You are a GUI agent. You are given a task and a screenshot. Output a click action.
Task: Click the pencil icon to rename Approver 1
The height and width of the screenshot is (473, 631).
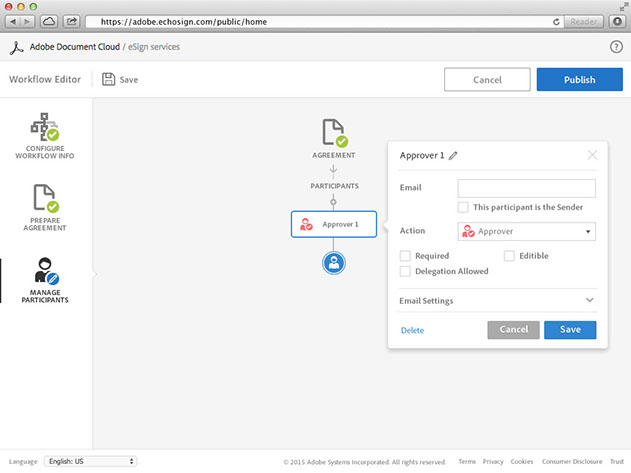point(453,155)
